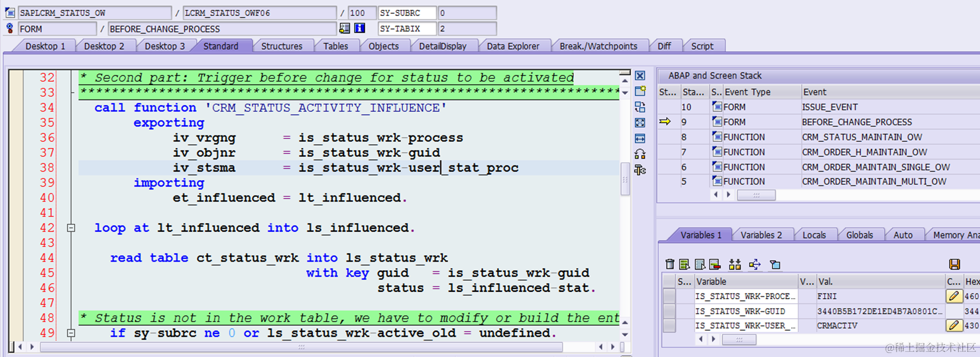Click the new tool icon with star
The height and width of the screenshot is (357, 980).
[640, 91]
